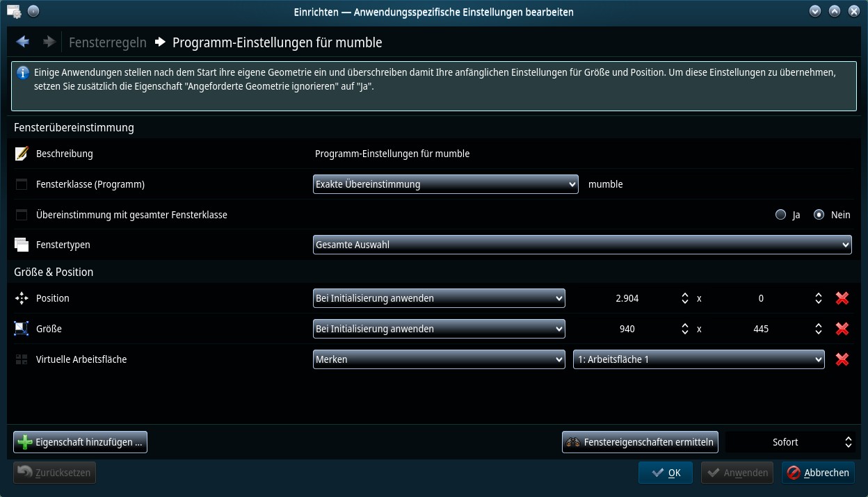This screenshot has width=868, height=497.
Task: Open the Position rule policy dropdown
Action: point(439,298)
